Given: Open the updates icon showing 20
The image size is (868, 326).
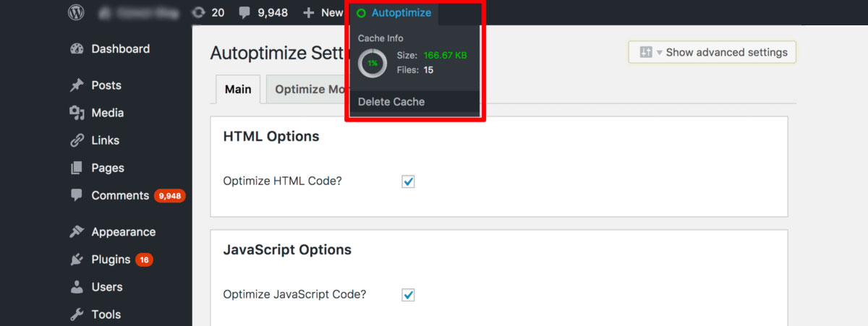Looking at the screenshot, I should 208,12.
